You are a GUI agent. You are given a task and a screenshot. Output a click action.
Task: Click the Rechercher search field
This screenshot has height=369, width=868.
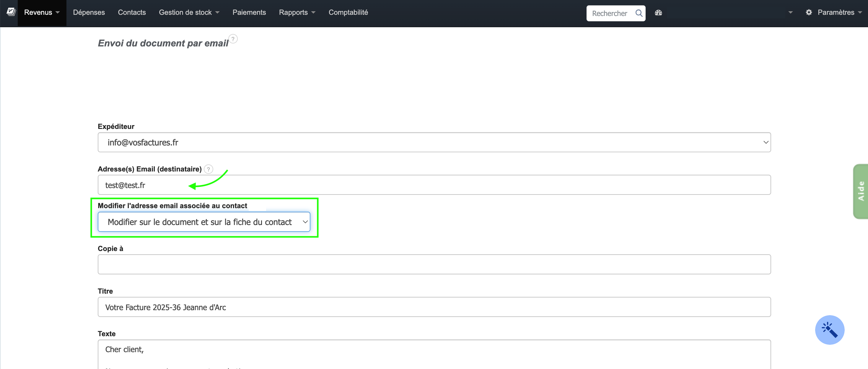pyautogui.click(x=609, y=14)
